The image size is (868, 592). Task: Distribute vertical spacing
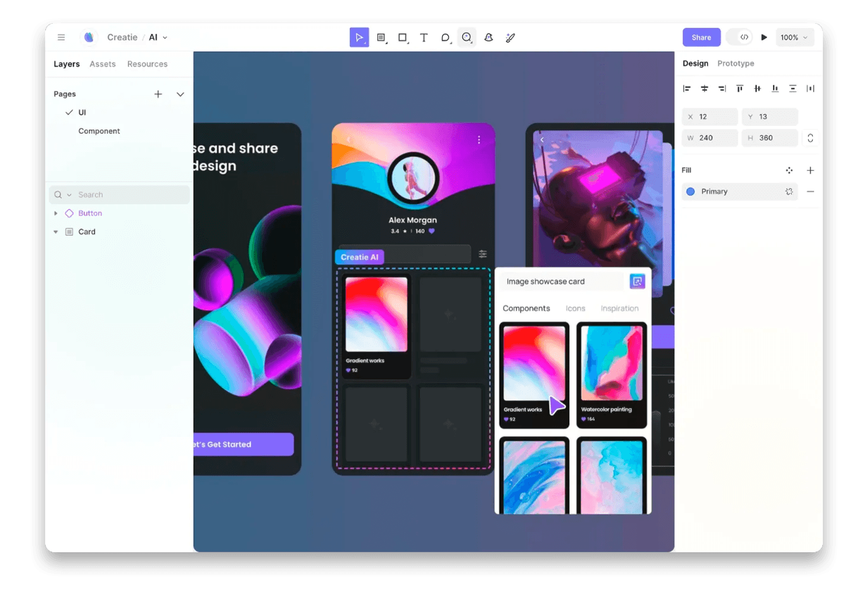[793, 88]
